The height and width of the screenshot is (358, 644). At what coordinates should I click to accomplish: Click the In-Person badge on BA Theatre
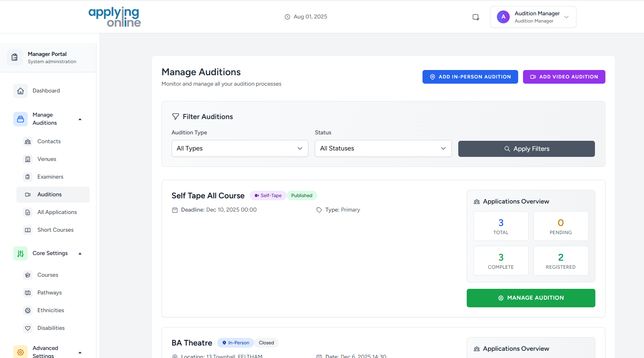point(236,343)
